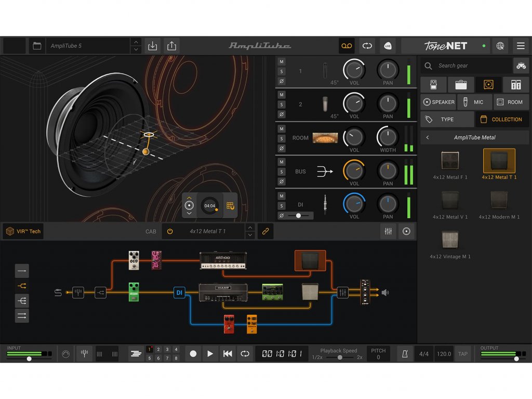Solo mic channel 1
This screenshot has width=532, height=399.
pyautogui.click(x=281, y=72)
